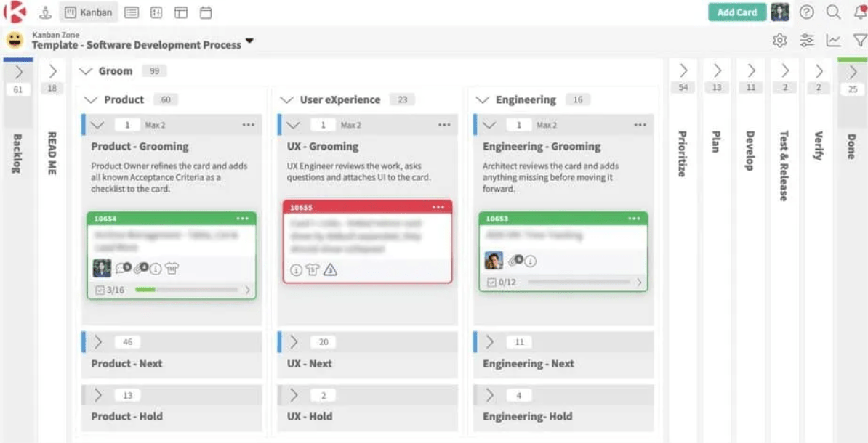Image resolution: width=868 pixels, height=443 pixels.
Task: Click the 0/12 checklist checkbox on card 10653
Action: [x=491, y=282]
